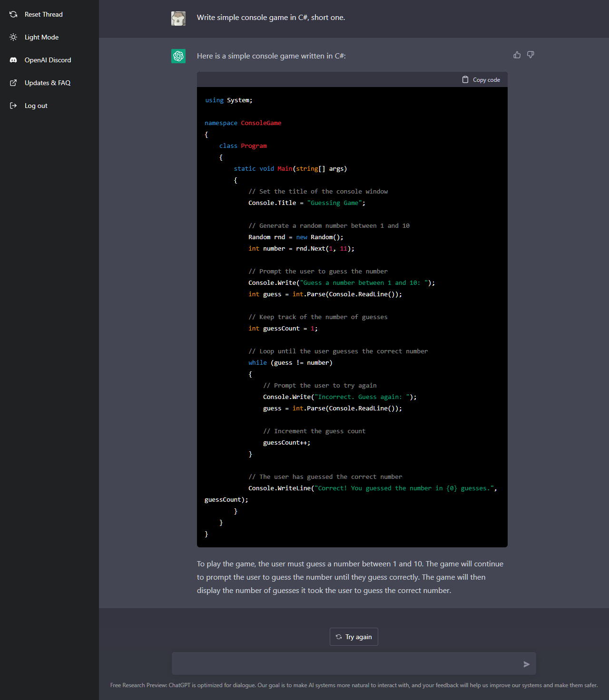This screenshot has width=609, height=700.
Task: Click the user profile avatar thumbnail
Action: pos(178,18)
